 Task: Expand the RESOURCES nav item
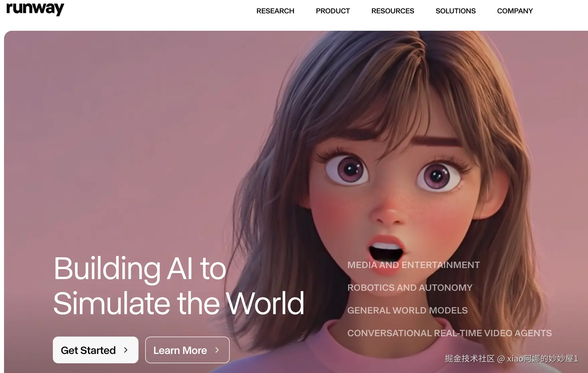[x=393, y=11]
